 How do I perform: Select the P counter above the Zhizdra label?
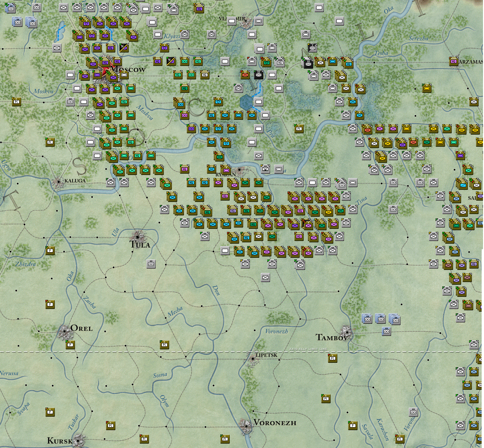click(50, 250)
